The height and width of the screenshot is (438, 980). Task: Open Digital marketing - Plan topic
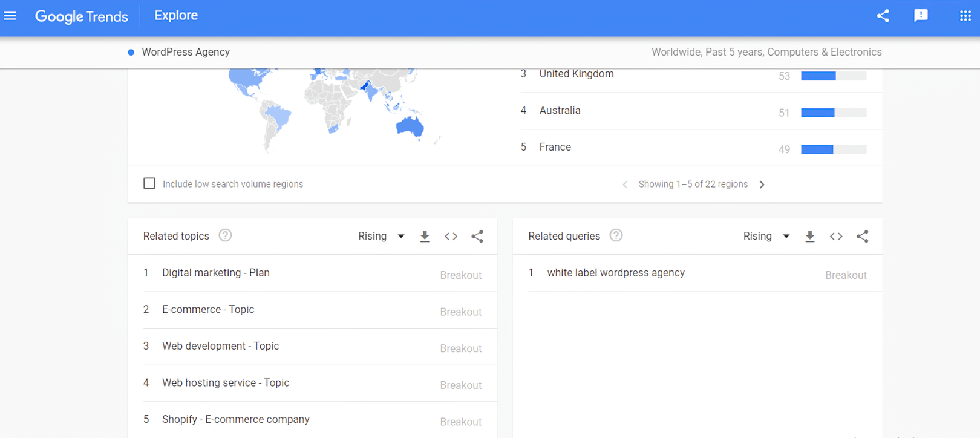(216, 273)
